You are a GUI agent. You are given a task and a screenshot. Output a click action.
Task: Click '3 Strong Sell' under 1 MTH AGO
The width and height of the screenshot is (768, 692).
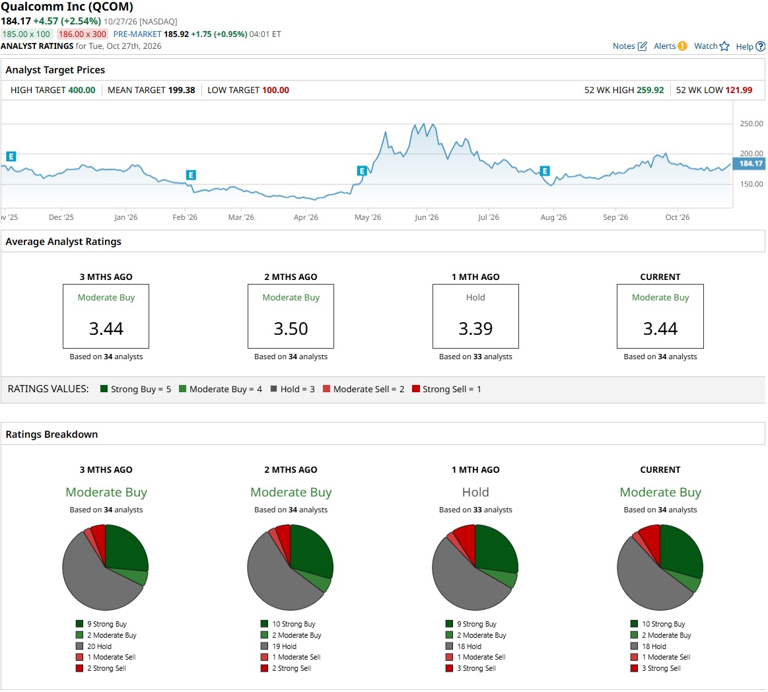[x=477, y=668]
